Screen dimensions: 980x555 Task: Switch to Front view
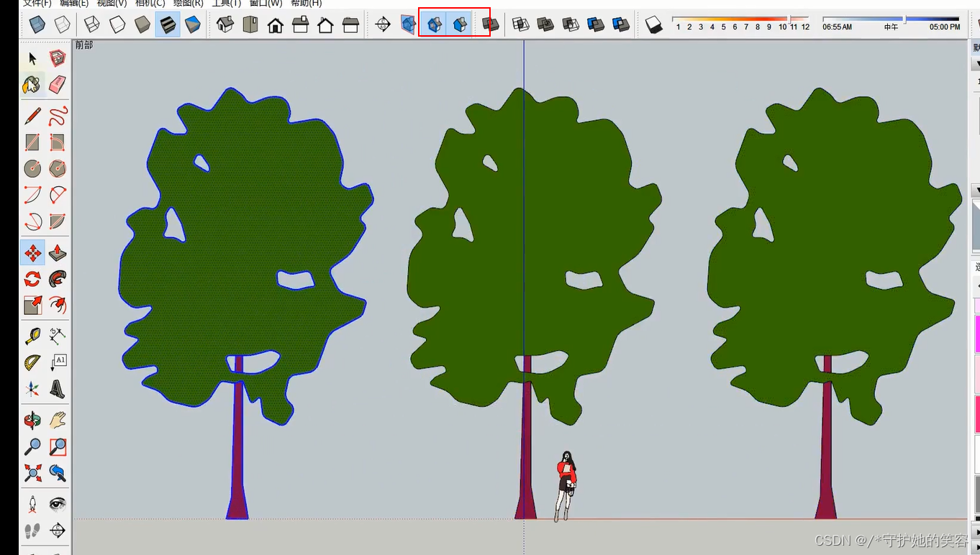pyautogui.click(x=276, y=25)
